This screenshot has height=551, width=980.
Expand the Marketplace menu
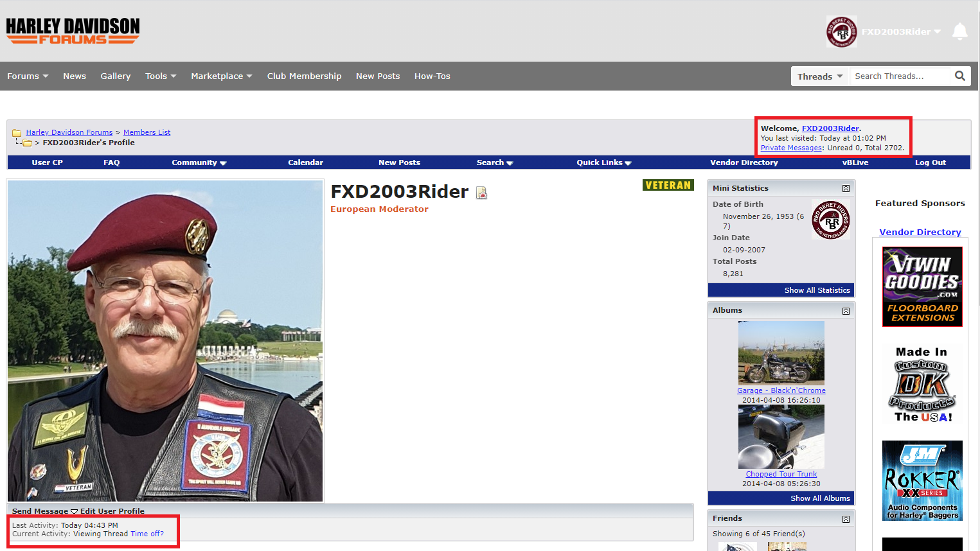coord(221,76)
